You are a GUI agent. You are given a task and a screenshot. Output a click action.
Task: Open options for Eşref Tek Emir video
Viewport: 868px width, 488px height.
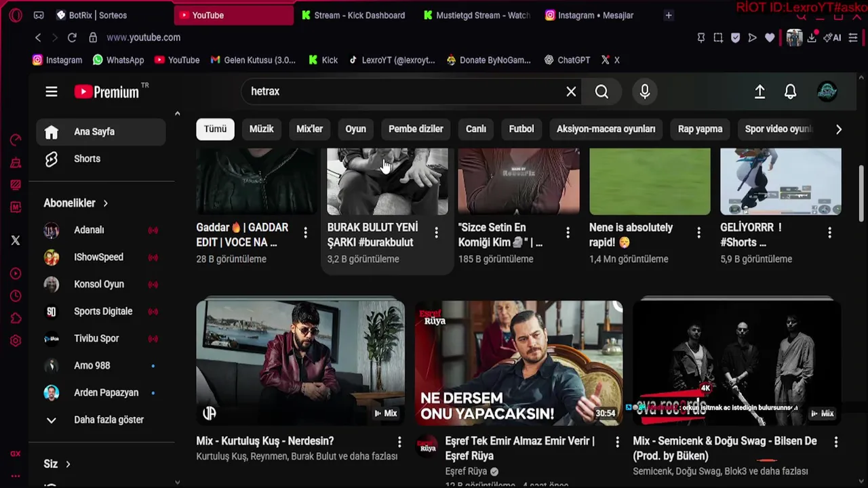pyautogui.click(x=617, y=442)
